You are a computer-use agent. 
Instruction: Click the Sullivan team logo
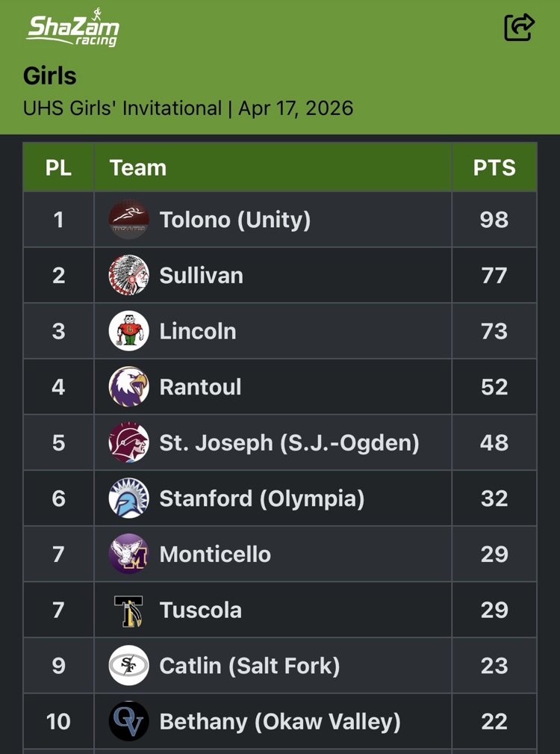tap(128, 275)
